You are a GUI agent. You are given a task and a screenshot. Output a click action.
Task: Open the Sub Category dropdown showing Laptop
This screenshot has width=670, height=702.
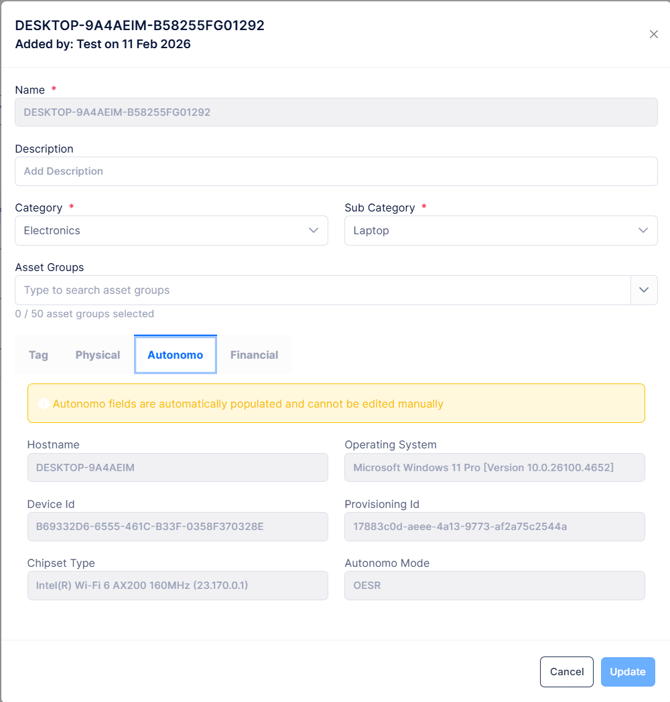490,230
